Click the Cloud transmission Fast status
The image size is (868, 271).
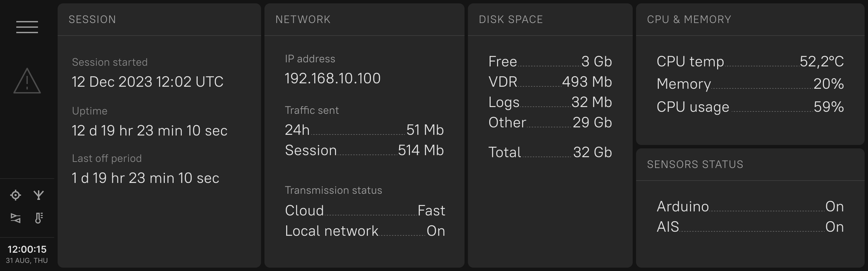point(431,211)
